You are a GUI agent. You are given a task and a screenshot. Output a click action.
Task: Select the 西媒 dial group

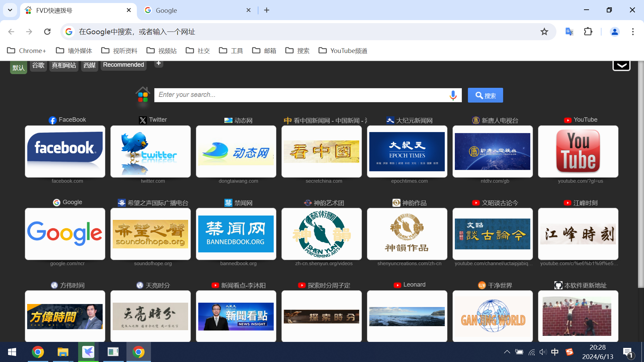pos(90,65)
